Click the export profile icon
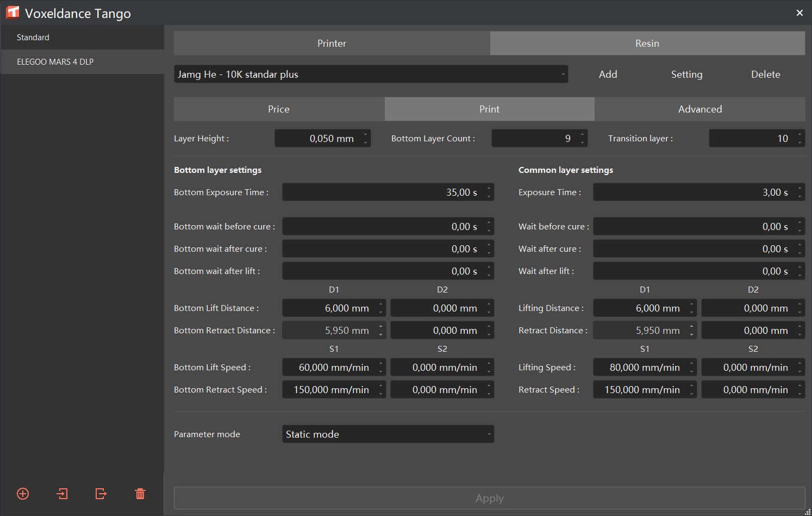812x516 pixels. coord(101,494)
